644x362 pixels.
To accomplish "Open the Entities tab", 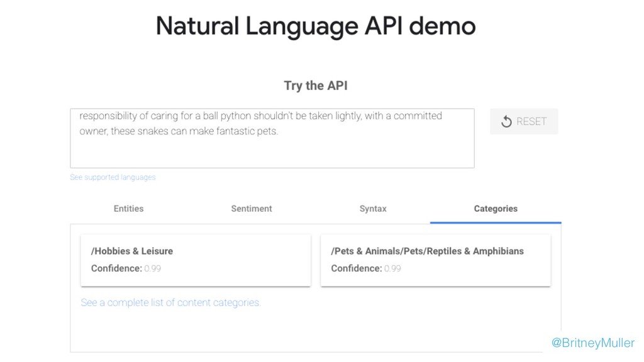I will click(128, 209).
